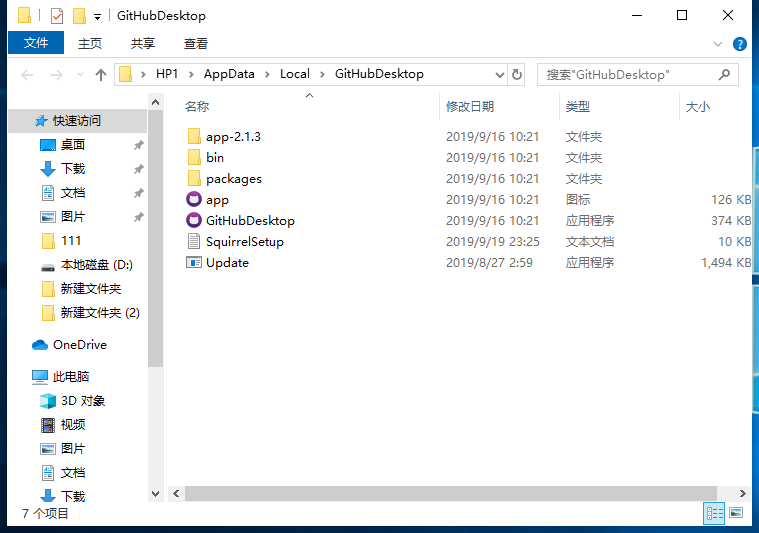Open the 111 folder in navigation pane

coord(71,241)
